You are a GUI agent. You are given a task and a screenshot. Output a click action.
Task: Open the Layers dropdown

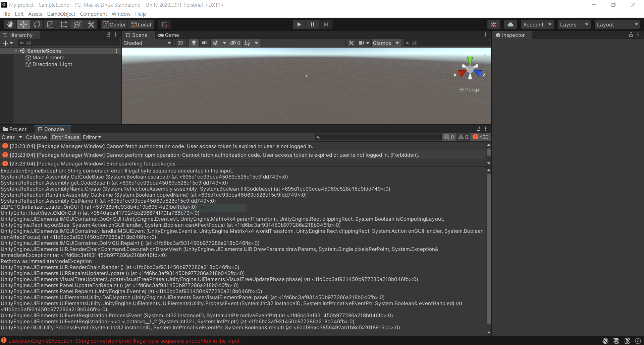pyautogui.click(x=574, y=24)
